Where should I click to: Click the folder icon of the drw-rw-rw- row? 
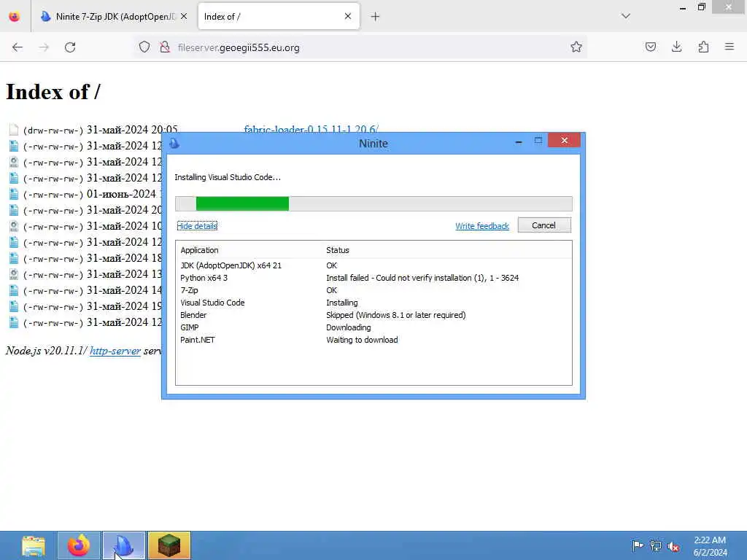(x=14, y=130)
